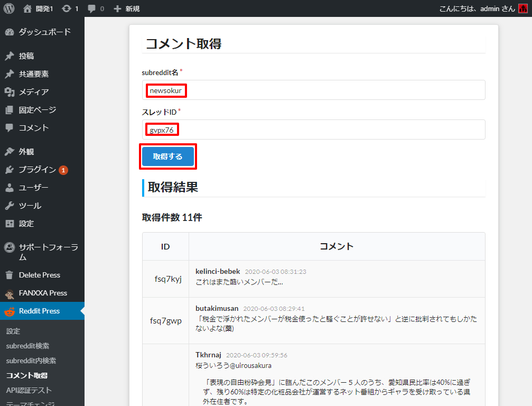Click the プラグイン plug icon

point(10,169)
